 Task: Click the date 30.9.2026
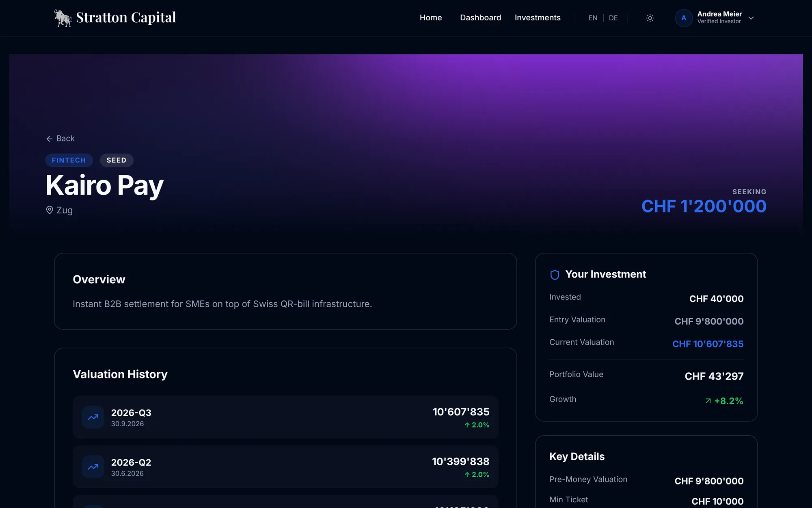127,424
